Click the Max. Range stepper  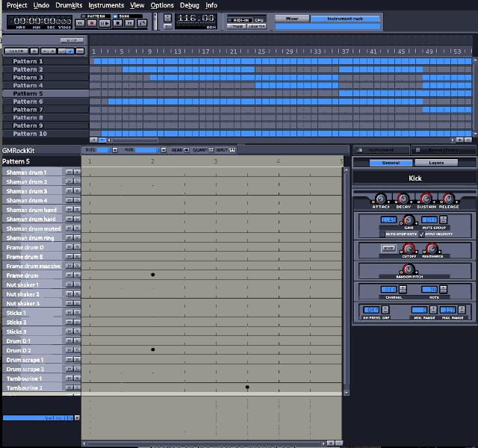click(462, 310)
